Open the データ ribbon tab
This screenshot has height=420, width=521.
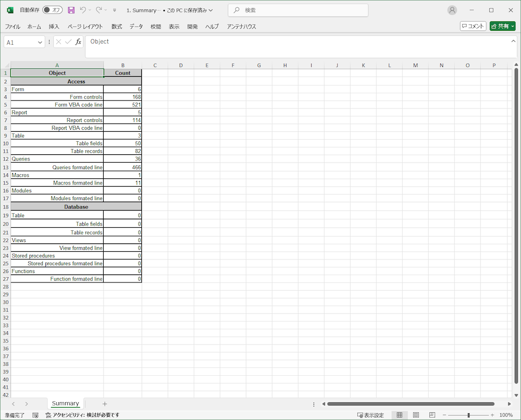(x=136, y=27)
